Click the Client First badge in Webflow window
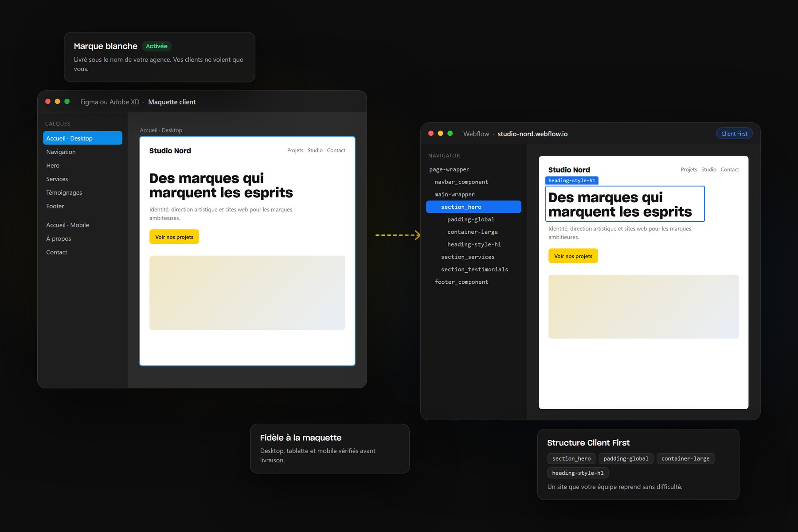Image resolution: width=798 pixels, height=532 pixels. point(734,133)
